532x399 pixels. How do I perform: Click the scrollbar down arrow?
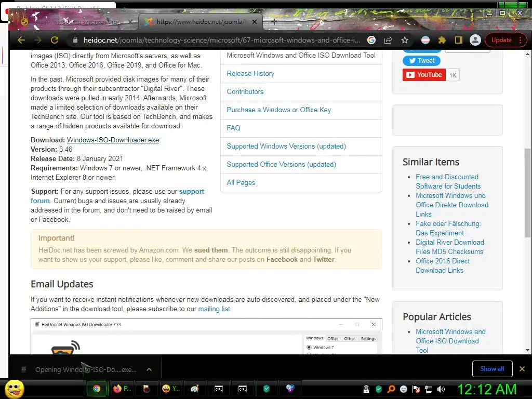(x=527, y=350)
